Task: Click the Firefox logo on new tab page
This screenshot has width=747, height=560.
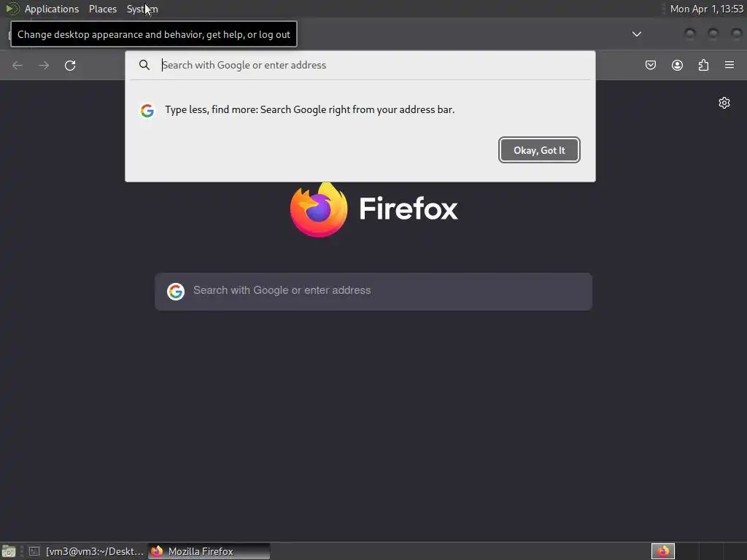Action: pyautogui.click(x=319, y=209)
